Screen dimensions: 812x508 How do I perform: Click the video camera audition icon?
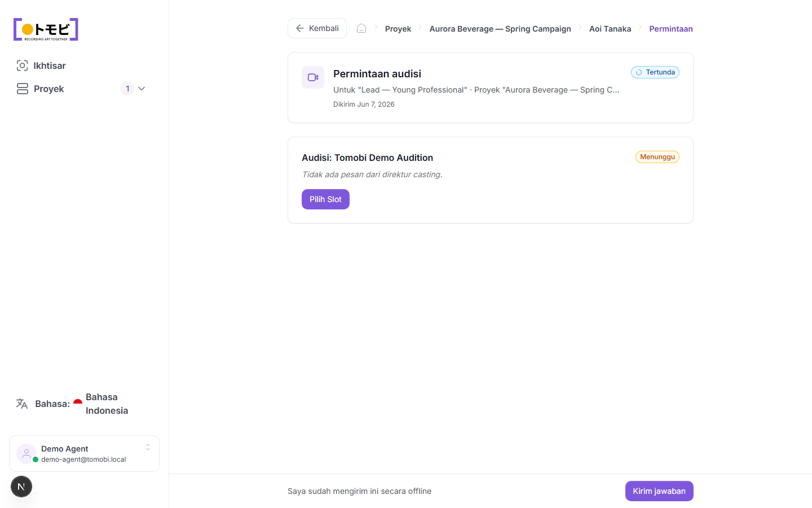313,77
